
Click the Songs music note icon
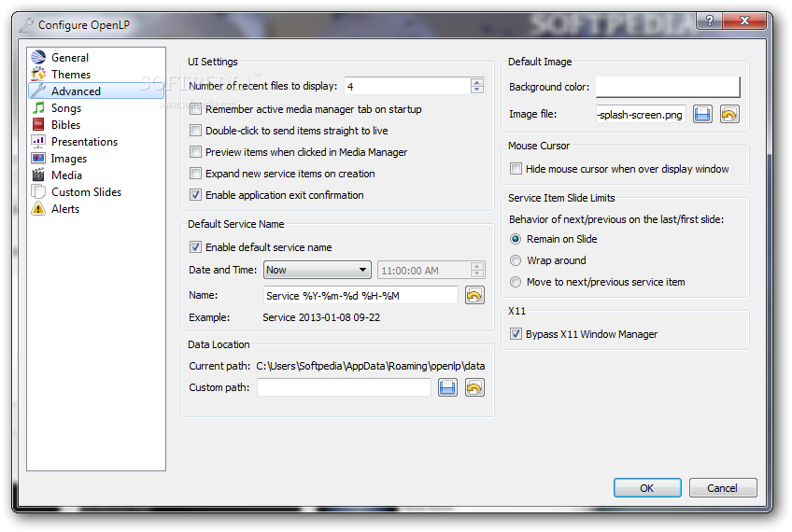pos(38,107)
